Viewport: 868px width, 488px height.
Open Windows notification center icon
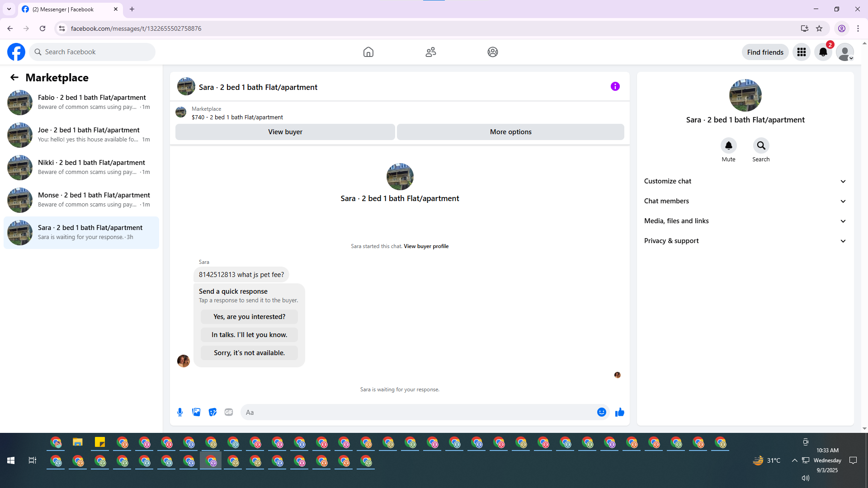[853, 460]
